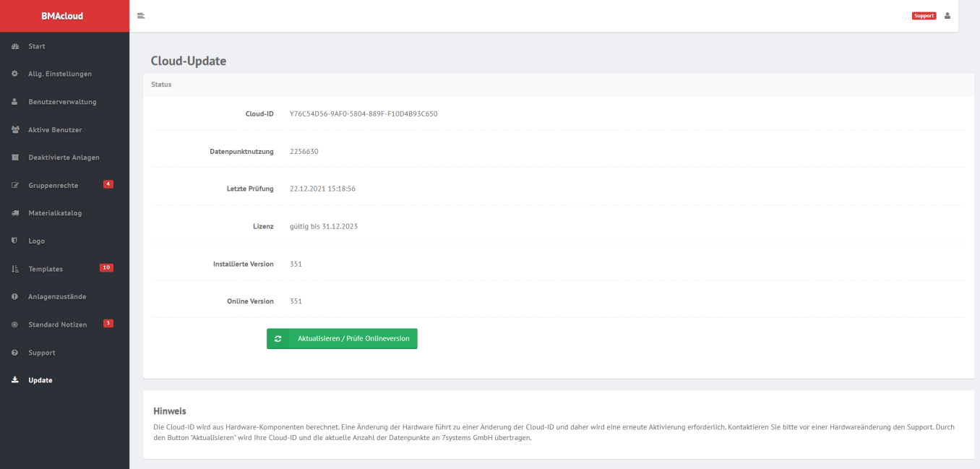
Task: Click the edit icon beside Gruppenrechte
Action: coord(14,186)
